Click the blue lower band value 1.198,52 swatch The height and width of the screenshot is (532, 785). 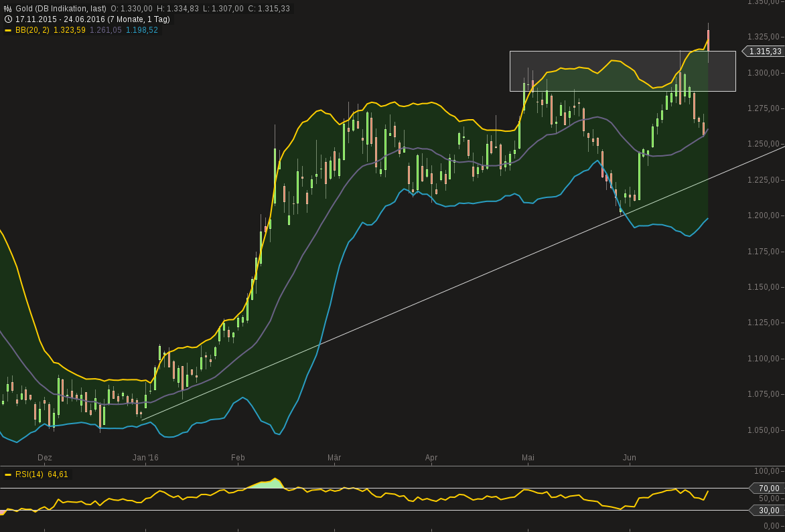point(141,30)
